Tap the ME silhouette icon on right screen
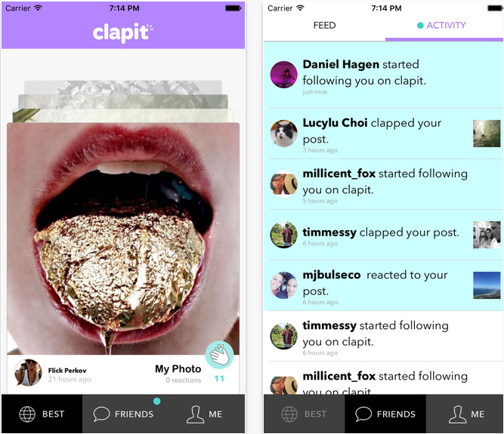The image size is (504, 434). 457,414
